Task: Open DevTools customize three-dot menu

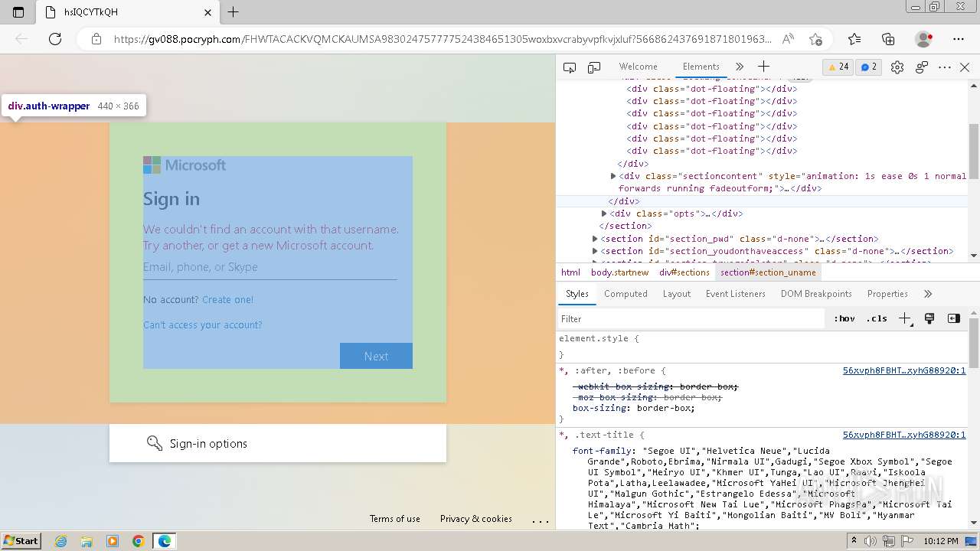Action: (945, 67)
